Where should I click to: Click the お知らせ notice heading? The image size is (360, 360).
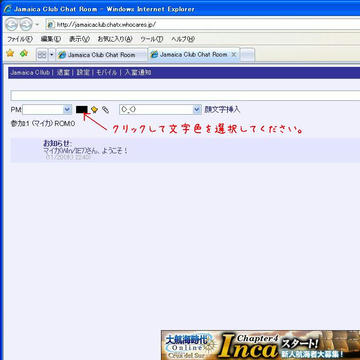pyautogui.click(x=57, y=143)
